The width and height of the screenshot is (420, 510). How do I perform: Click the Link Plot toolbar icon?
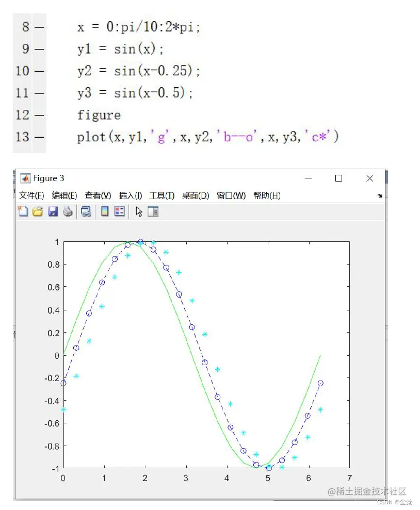pos(86,211)
